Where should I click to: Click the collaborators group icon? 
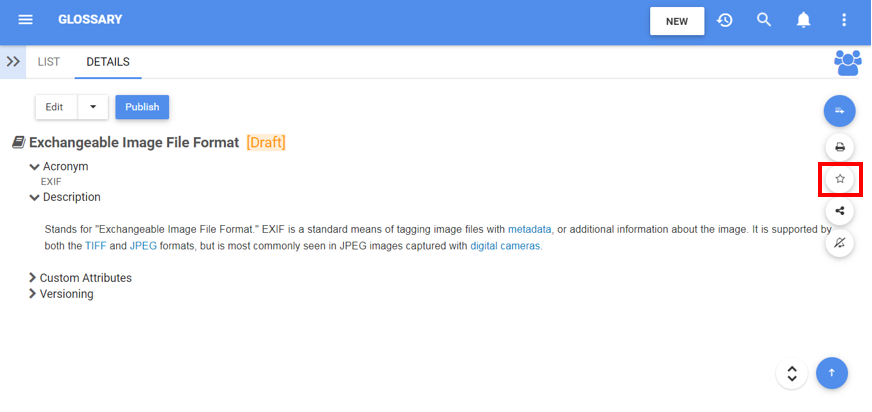coord(847,62)
